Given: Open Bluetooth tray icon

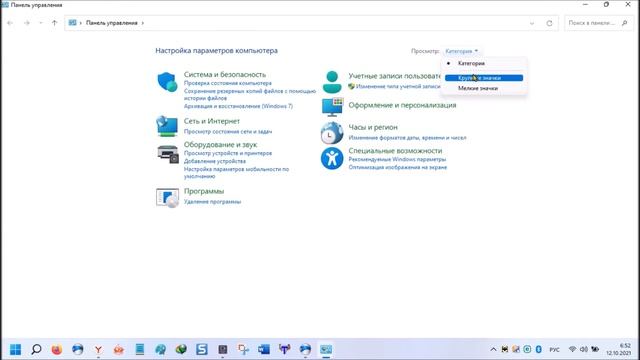Looking at the screenshot, I should tap(538, 349).
